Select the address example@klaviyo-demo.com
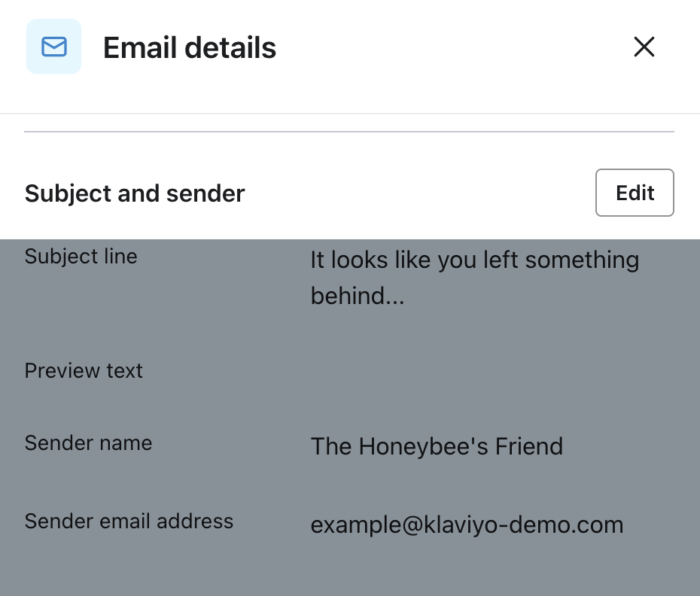Viewport: 700px width, 596px height. click(467, 525)
